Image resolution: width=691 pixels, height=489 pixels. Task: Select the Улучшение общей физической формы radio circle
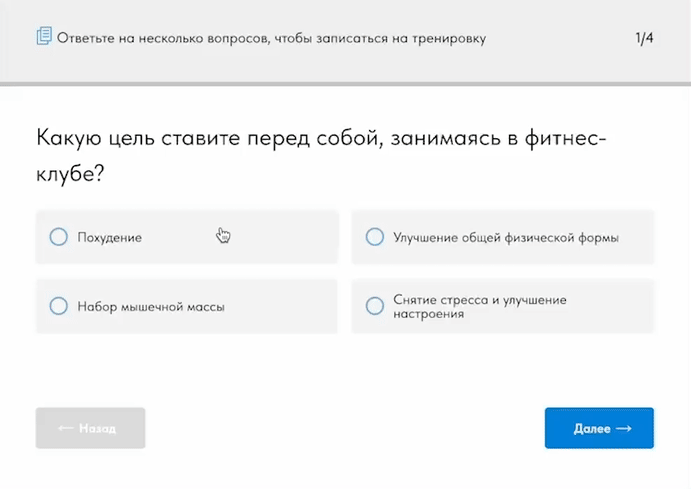click(x=375, y=237)
